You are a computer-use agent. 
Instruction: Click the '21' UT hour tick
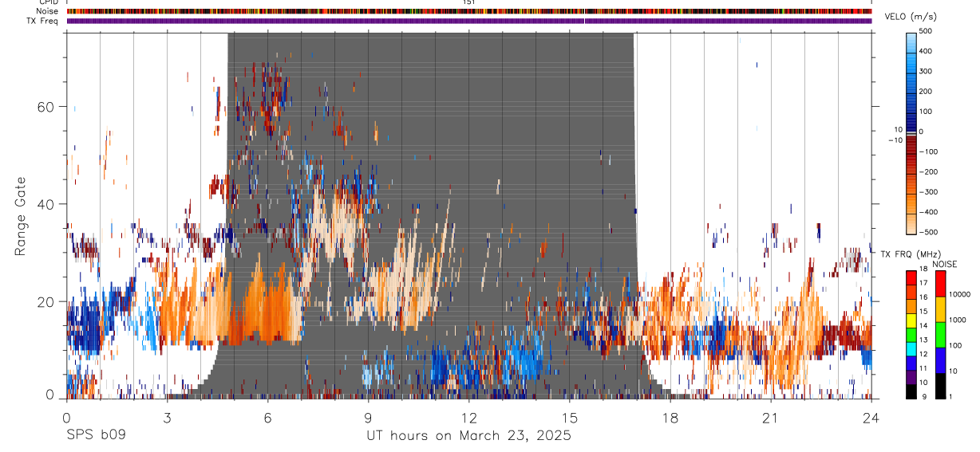(x=771, y=417)
